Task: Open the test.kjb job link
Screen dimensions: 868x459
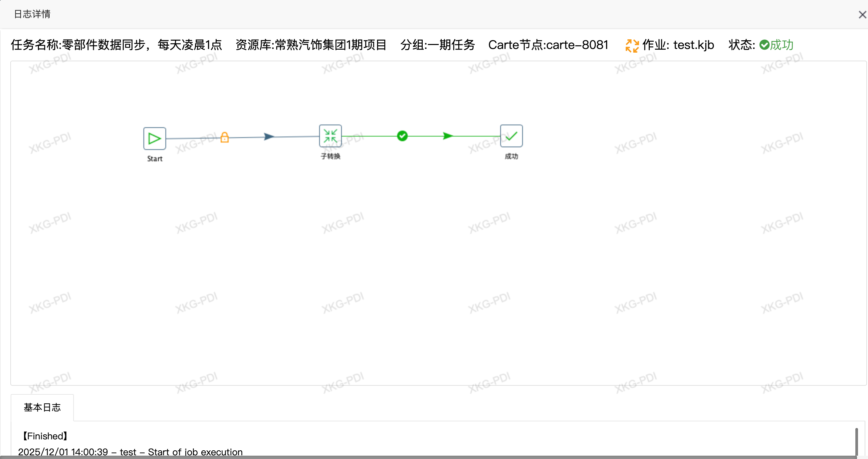Action: tap(693, 45)
